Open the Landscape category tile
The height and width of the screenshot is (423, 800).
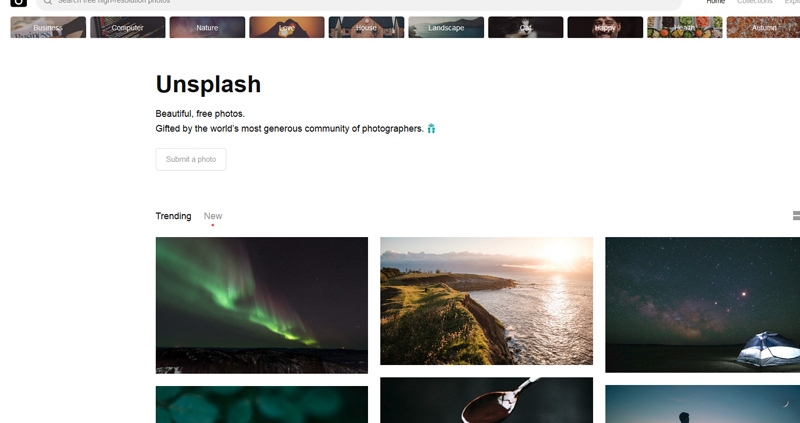point(446,28)
